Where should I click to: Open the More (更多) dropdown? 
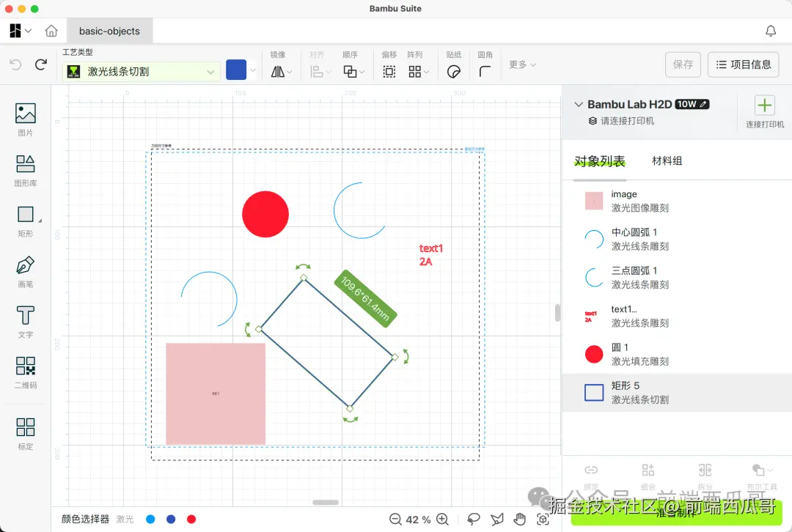(522, 64)
